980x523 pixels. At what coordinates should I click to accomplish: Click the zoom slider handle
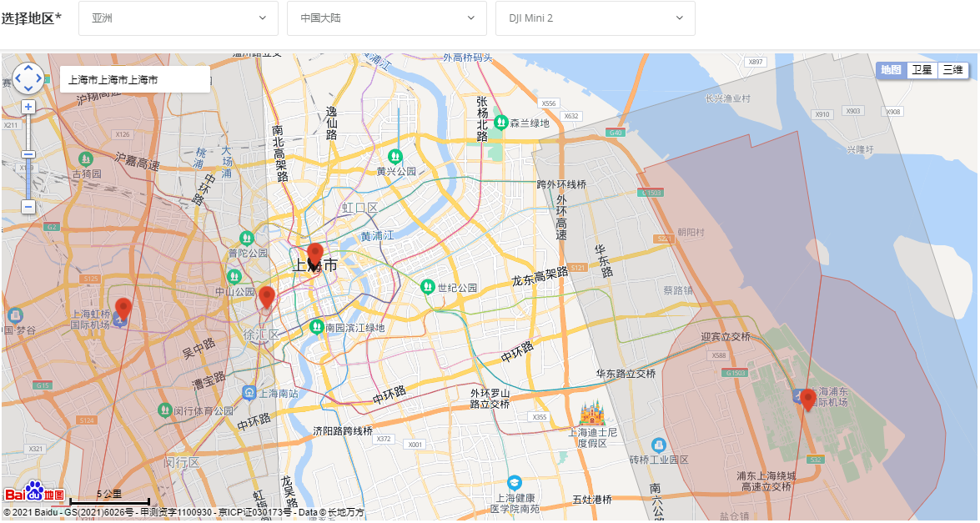point(28,154)
